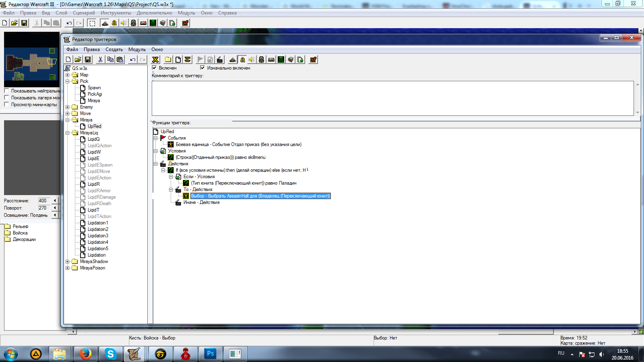Collapse the Действия node
The width and height of the screenshot is (644, 362).
155,164
